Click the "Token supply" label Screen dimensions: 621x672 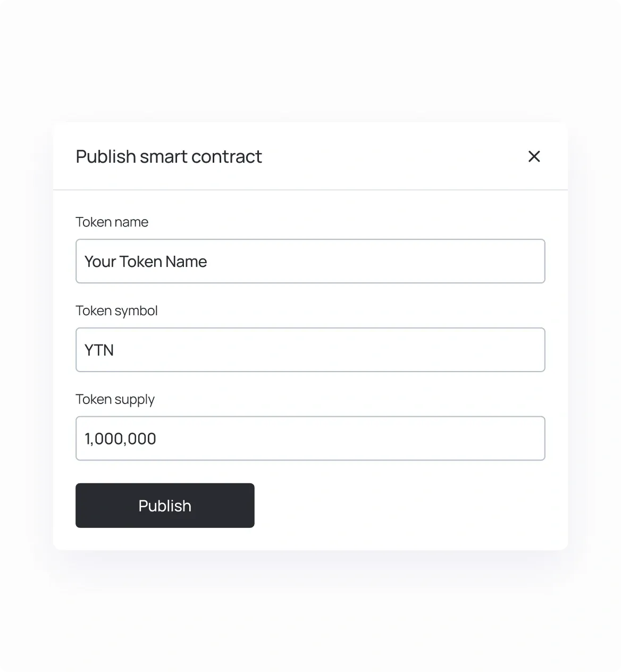click(115, 400)
